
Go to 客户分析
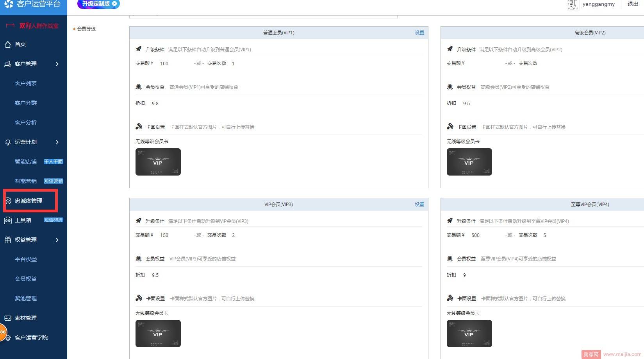[x=26, y=122]
